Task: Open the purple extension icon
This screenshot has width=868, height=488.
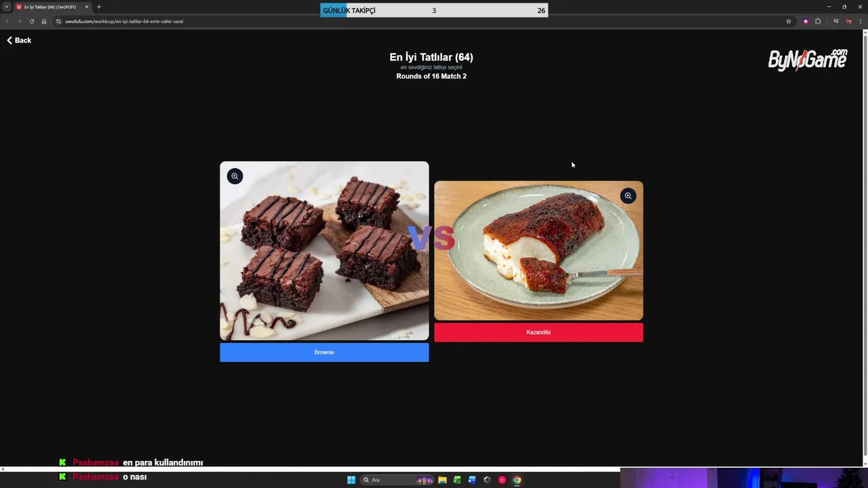Action: tap(806, 21)
